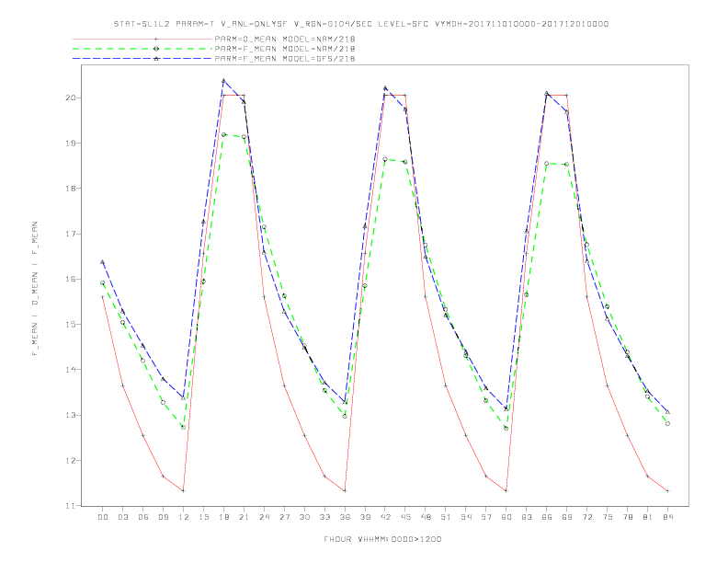Click red plus data point at forecast hour 12

coord(184,490)
